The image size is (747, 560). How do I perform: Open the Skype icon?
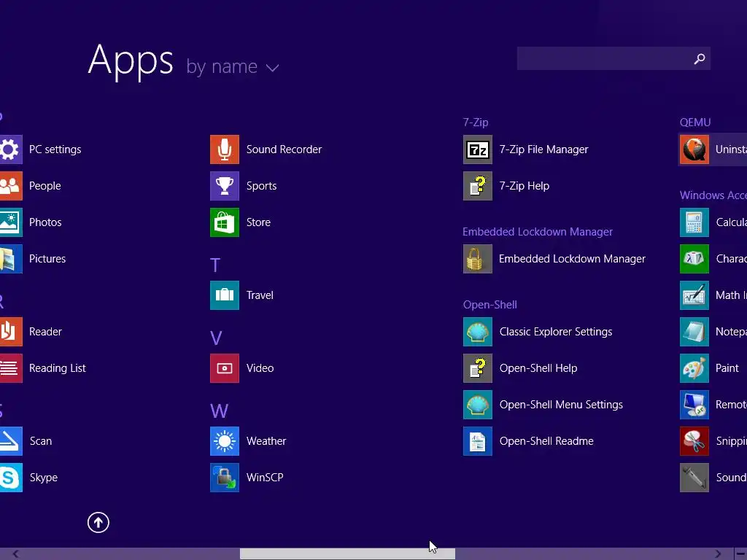10,478
